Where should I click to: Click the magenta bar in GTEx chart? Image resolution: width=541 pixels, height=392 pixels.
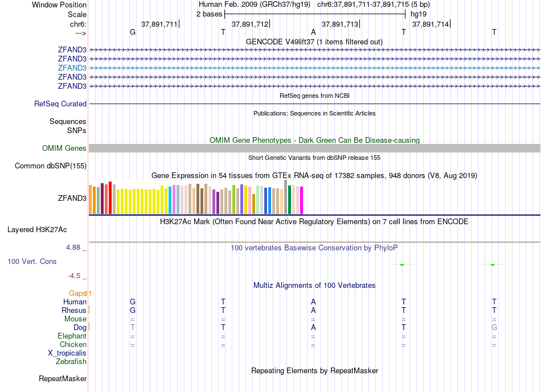[x=302, y=200]
